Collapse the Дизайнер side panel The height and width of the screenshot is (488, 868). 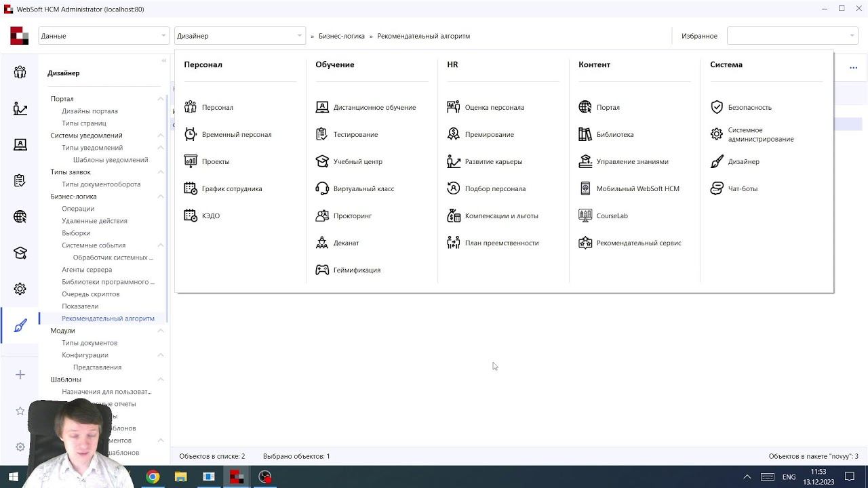click(163, 60)
